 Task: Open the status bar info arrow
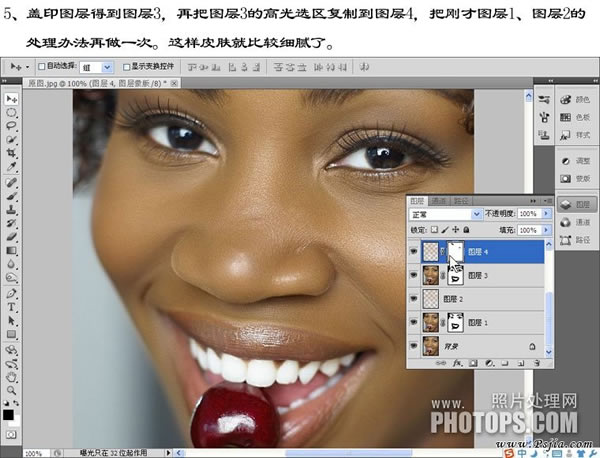pos(168,453)
